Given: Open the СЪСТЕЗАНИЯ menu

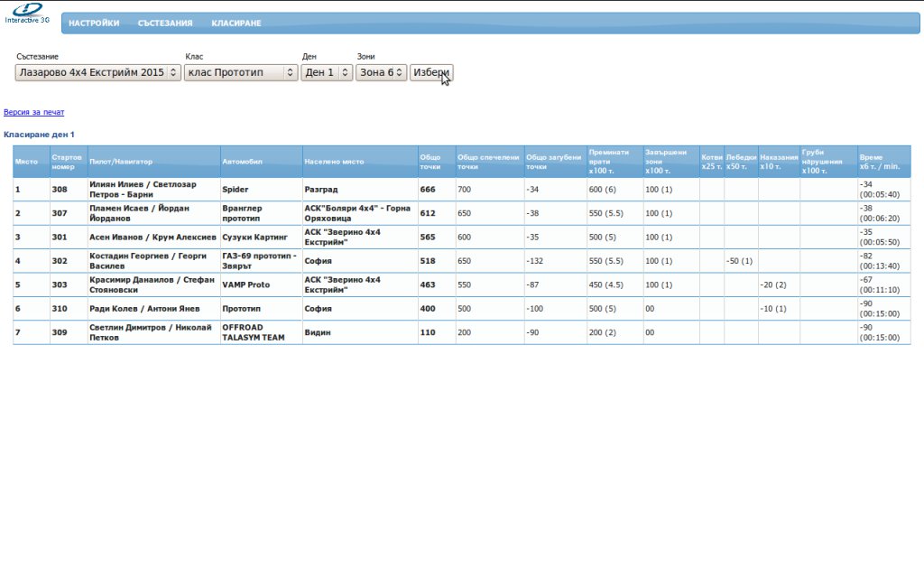Looking at the screenshot, I should click(165, 23).
